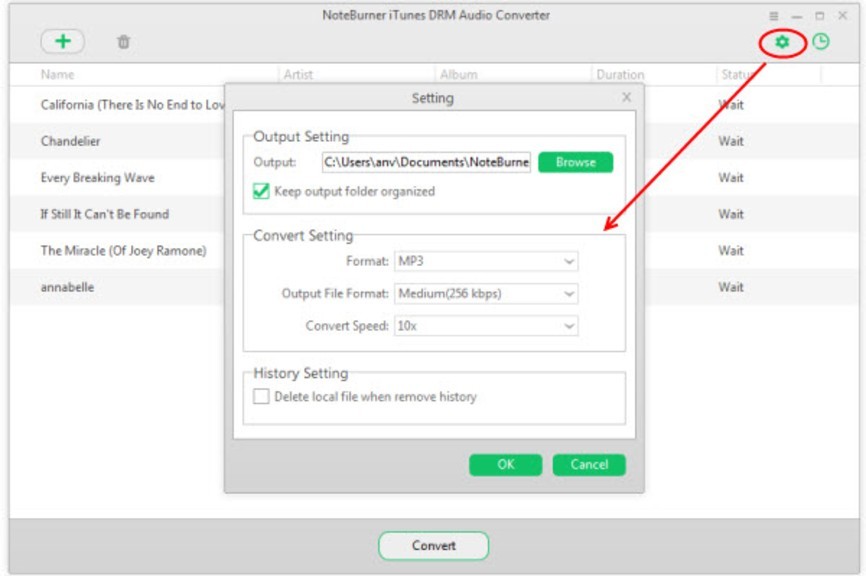Select The Miracle (Of Joey Ramone) track
Screen dimensions: 866x576
[x=123, y=251]
